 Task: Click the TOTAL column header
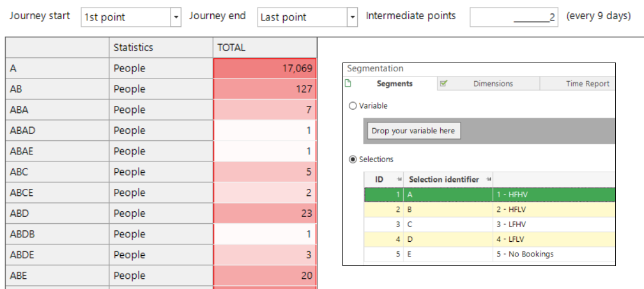click(x=265, y=48)
